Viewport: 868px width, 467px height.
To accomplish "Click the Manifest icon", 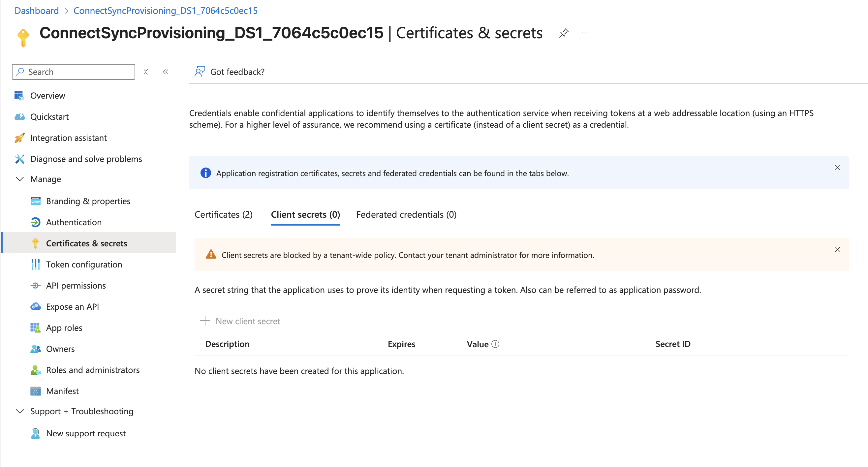I will click(x=35, y=391).
